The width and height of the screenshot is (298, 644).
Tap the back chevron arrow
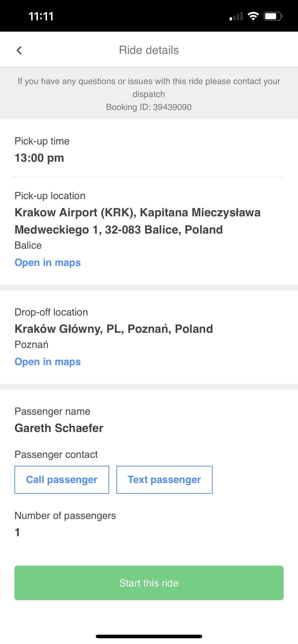coord(19,50)
